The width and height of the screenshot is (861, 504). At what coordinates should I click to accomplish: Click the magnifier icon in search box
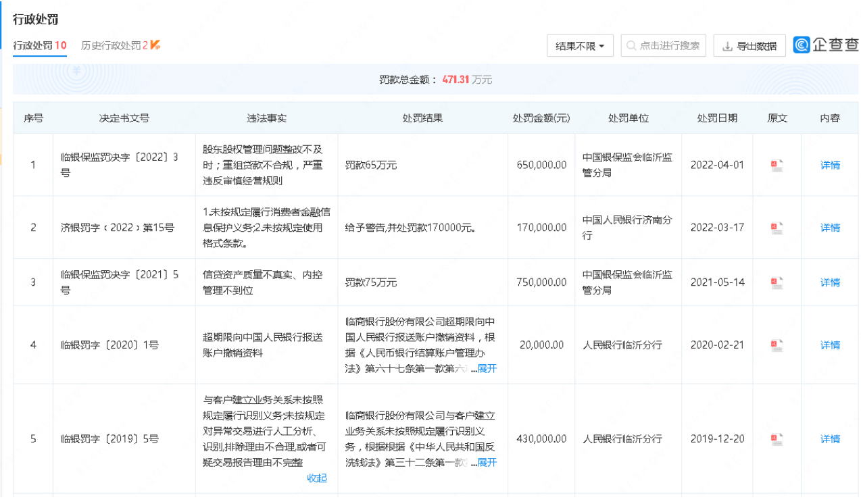[631, 46]
